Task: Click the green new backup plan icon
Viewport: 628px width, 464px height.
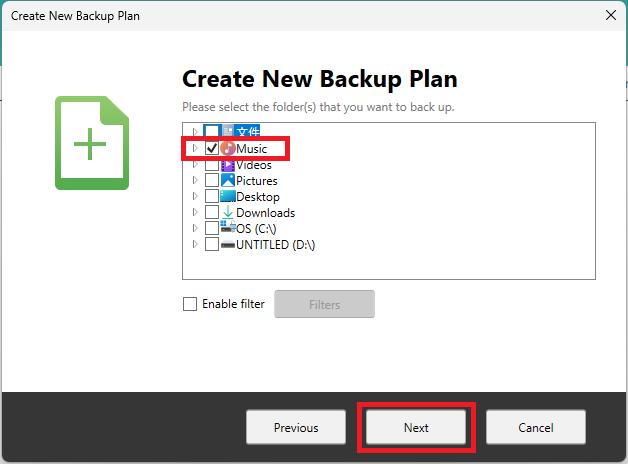Action: point(91,143)
